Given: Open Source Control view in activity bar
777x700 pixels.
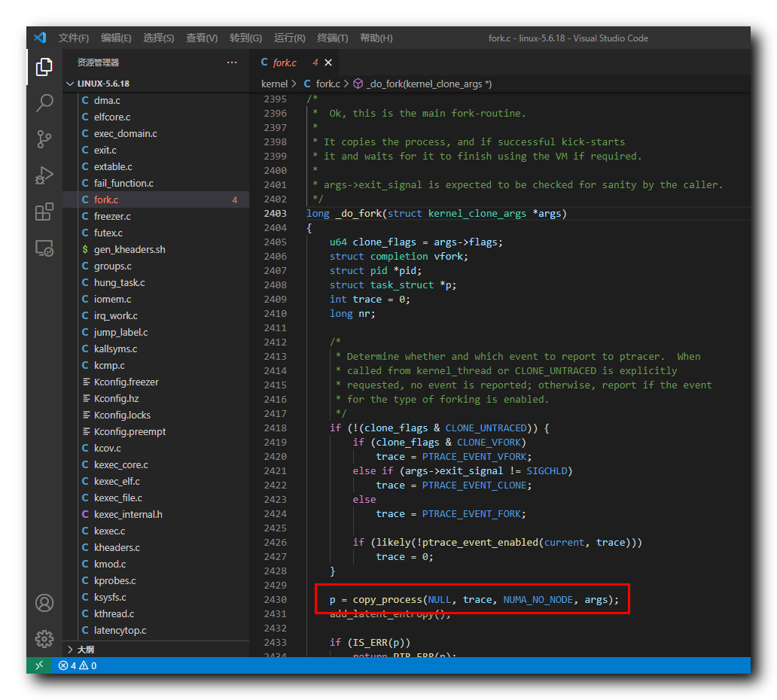Looking at the screenshot, I should pyautogui.click(x=44, y=139).
